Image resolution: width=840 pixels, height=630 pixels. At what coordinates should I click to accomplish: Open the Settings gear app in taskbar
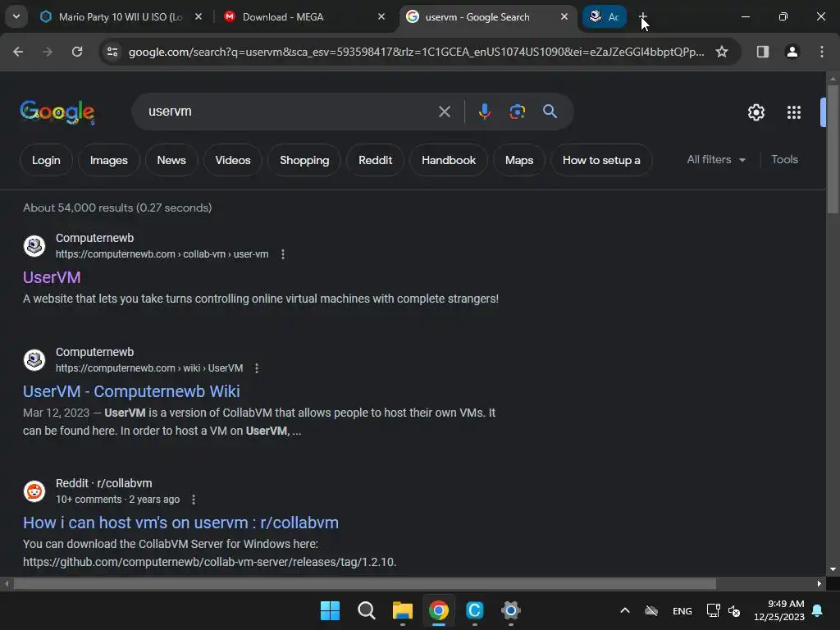[x=510, y=610]
